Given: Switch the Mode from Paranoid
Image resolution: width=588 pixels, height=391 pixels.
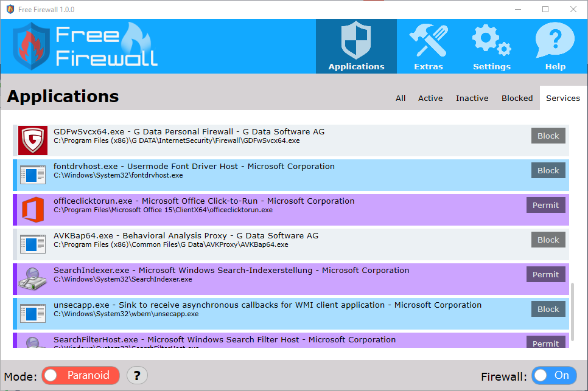Looking at the screenshot, I should coord(80,375).
